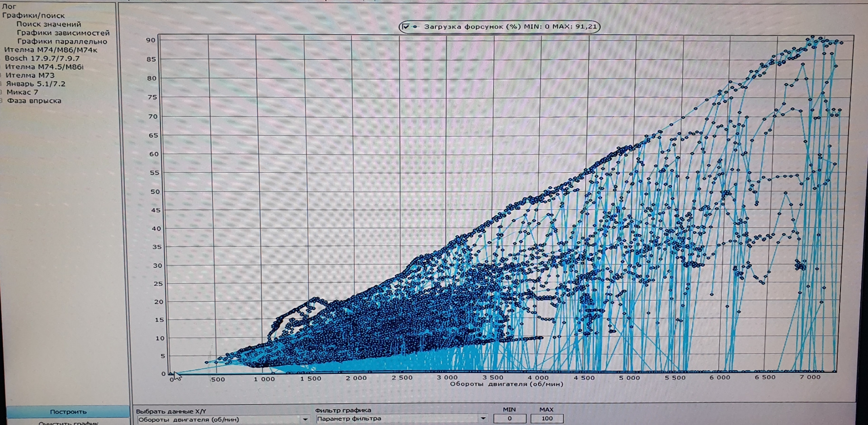Open Графики зависимостей entry
Viewport: 868px width, 425px height.
coord(63,33)
